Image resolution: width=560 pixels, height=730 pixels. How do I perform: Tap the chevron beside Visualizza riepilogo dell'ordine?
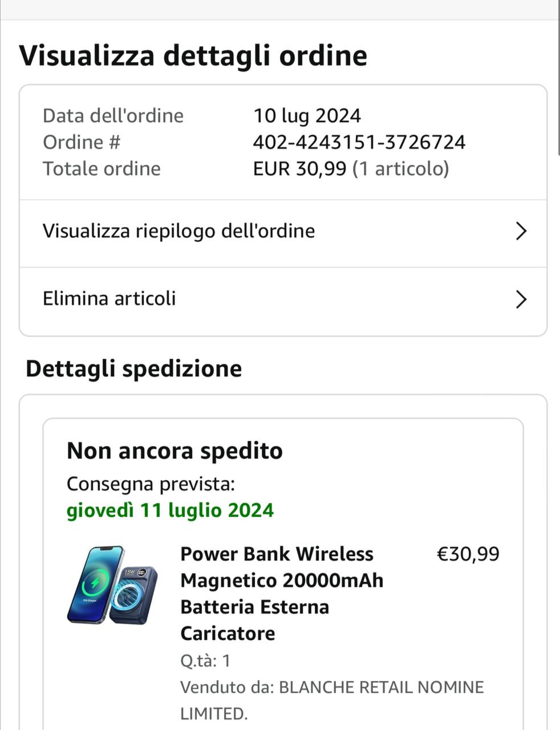pos(521,231)
